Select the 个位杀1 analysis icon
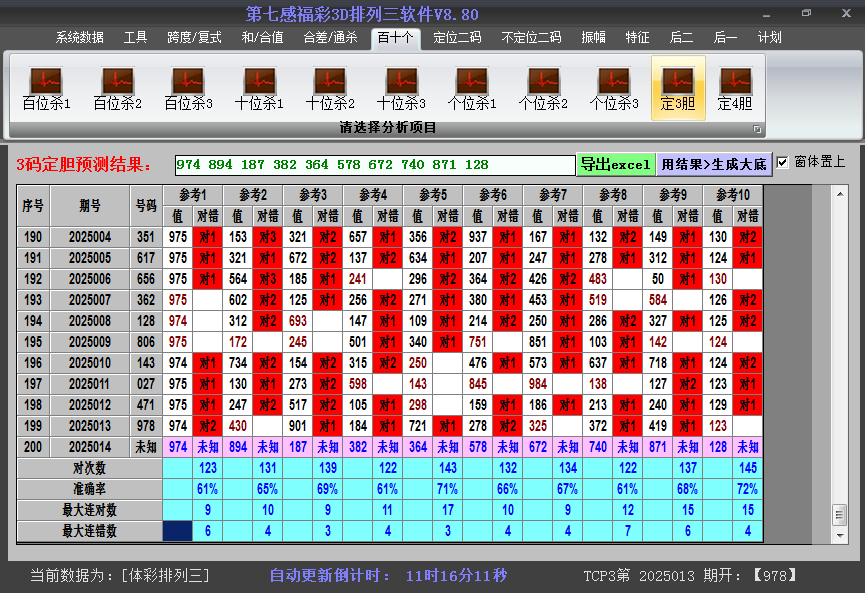The width and height of the screenshot is (865, 593). tap(472, 88)
